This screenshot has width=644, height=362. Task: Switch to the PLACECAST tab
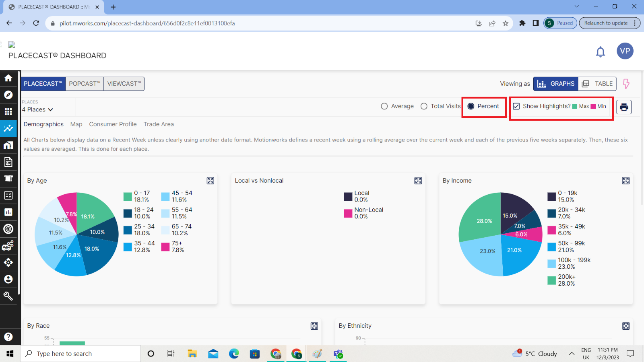pos(43,84)
